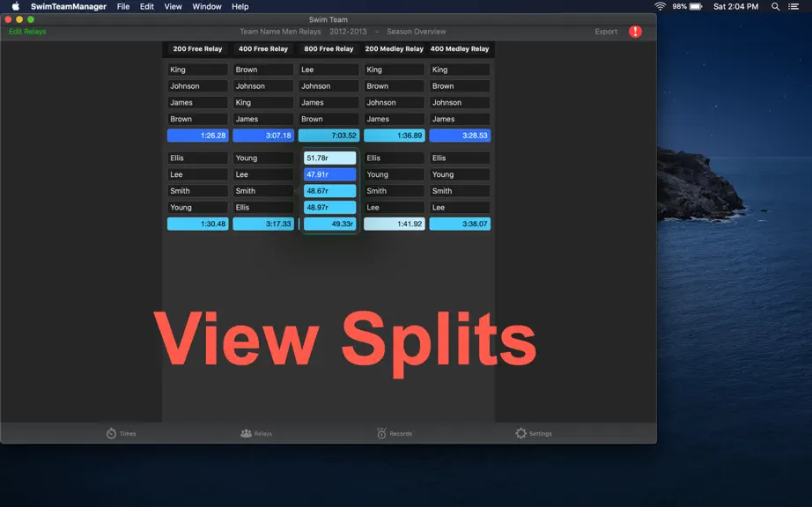Open the SwimTeamManager app menu
Viewport: 812px width, 507px height.
click(69, 6)
